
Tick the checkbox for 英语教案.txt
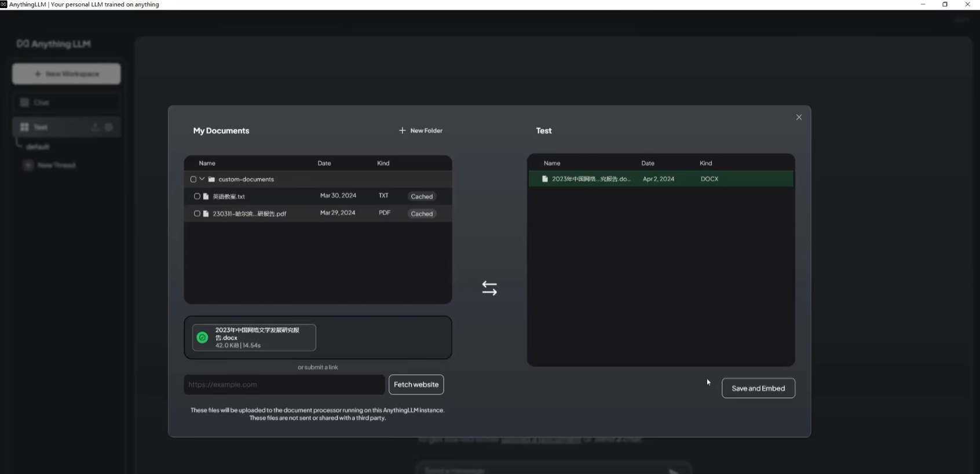(x=197, y=196)
